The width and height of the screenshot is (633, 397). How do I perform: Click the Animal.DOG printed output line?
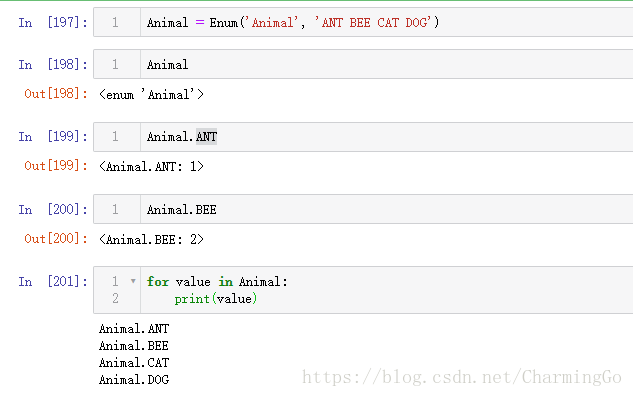(x=134, y=380)
